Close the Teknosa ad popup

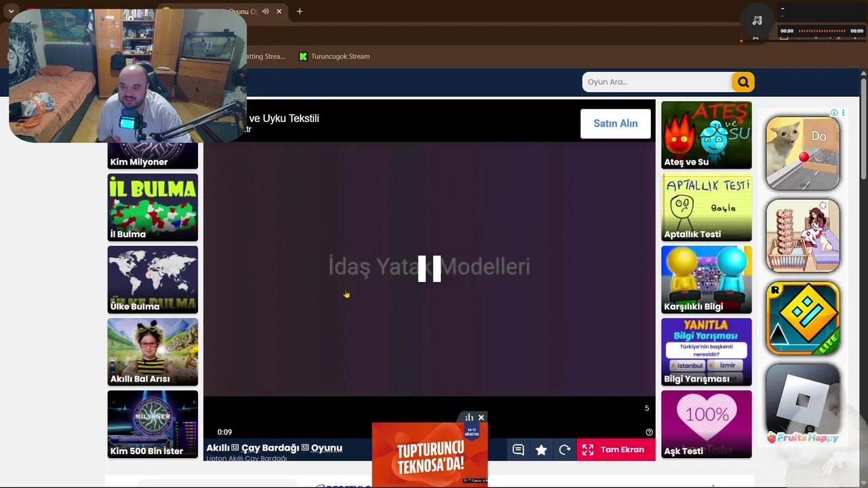481,418
